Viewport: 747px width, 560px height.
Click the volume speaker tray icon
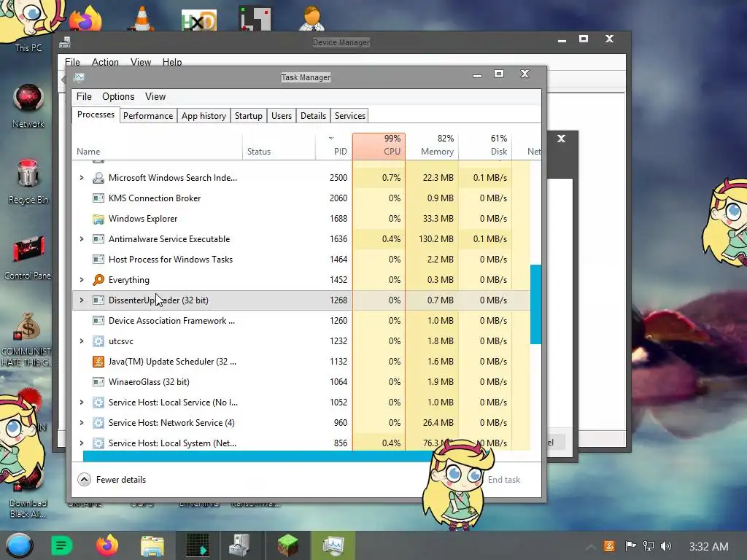tap(666, 546)
